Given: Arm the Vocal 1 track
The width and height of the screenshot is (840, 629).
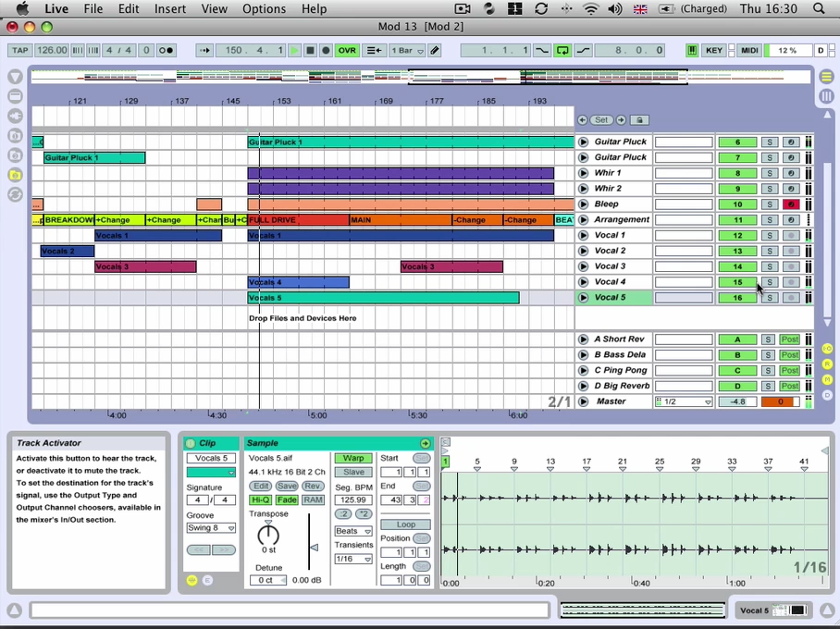Looking at the screenshot, I should tap(791, 236).
